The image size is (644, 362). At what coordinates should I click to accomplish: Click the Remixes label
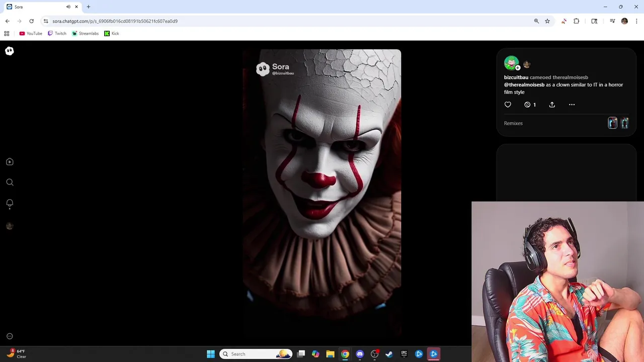pos(513,123)
